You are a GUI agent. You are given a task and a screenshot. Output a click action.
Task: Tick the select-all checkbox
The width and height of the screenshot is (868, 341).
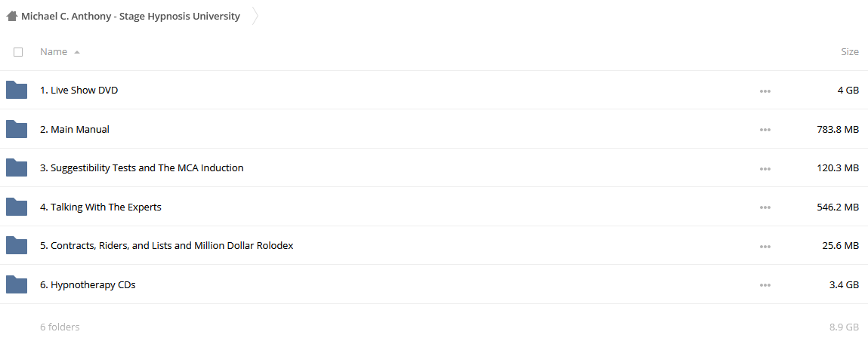point(18,52)
